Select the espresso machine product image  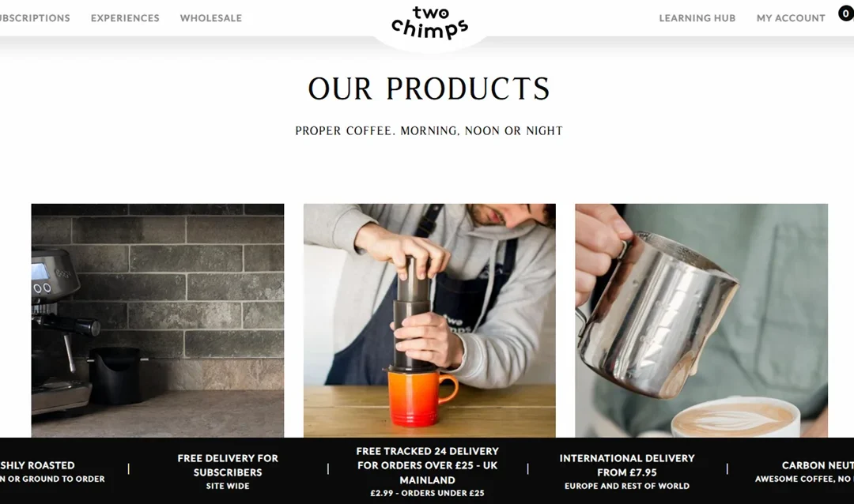[157, 321]
